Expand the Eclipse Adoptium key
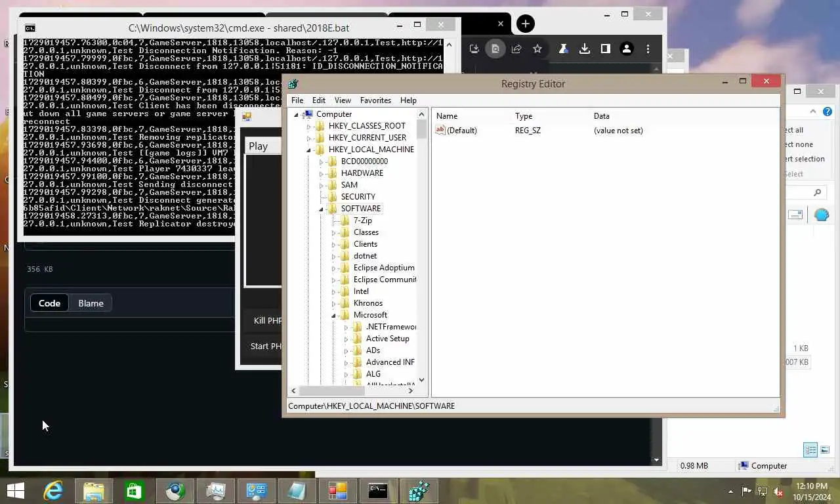Screen dimensions: 840x504 333,268
